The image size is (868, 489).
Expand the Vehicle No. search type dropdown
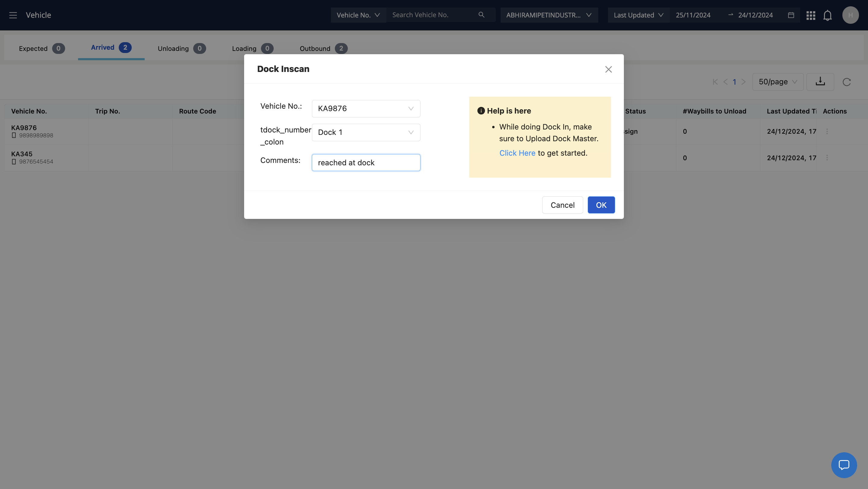358,15
